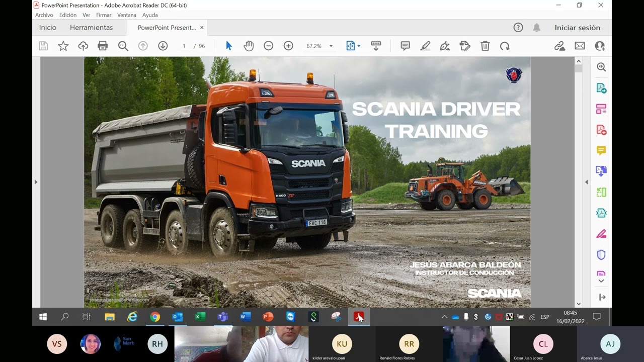Print the document with the printer icon
The height and width of the screenshot is (362, 644).
pos(103,46)
